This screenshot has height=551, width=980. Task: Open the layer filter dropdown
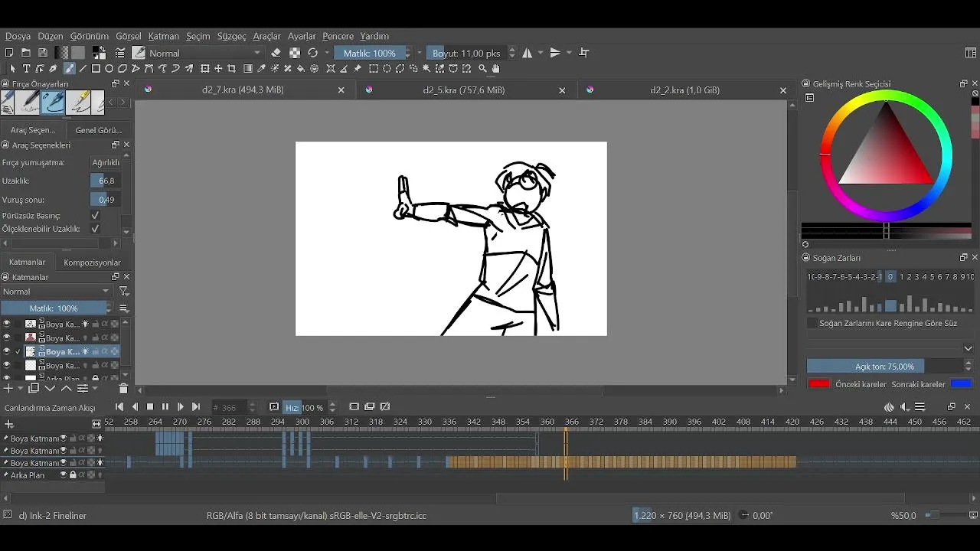click(123, 292)
